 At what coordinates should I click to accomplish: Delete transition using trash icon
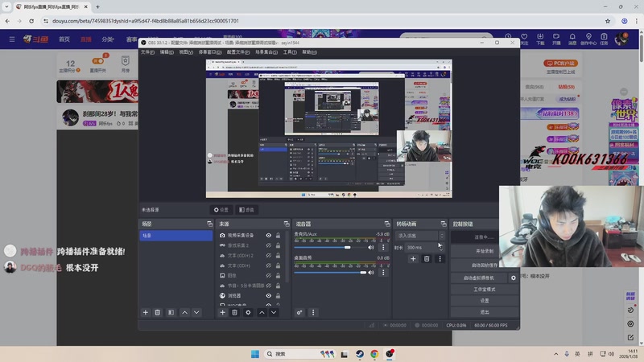[x=427, y=258]
